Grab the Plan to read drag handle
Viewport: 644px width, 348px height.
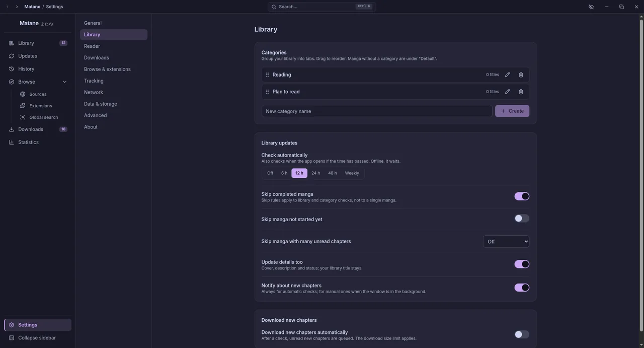point(267,92)
